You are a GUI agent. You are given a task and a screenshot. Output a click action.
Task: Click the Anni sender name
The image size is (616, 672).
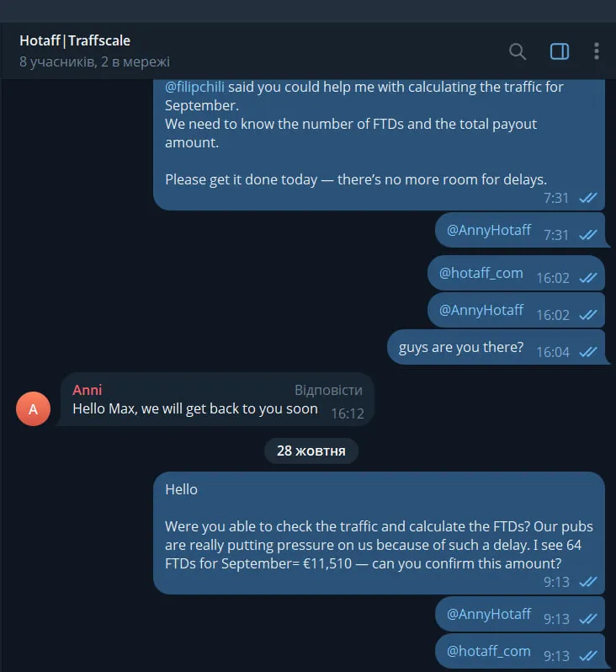click(87, 390)
